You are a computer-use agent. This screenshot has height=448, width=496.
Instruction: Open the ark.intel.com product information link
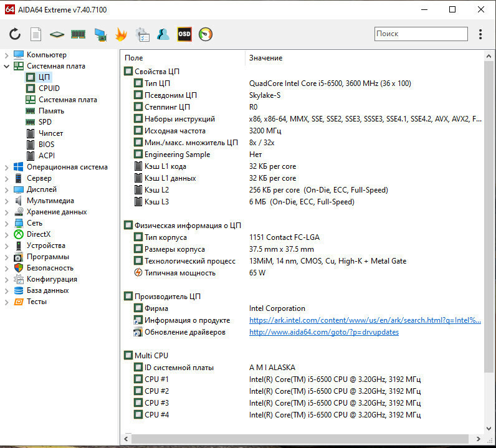[365, 320]
